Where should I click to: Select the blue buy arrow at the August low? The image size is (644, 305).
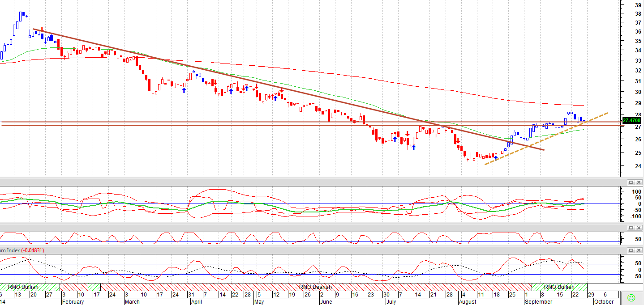coord(496,157)
